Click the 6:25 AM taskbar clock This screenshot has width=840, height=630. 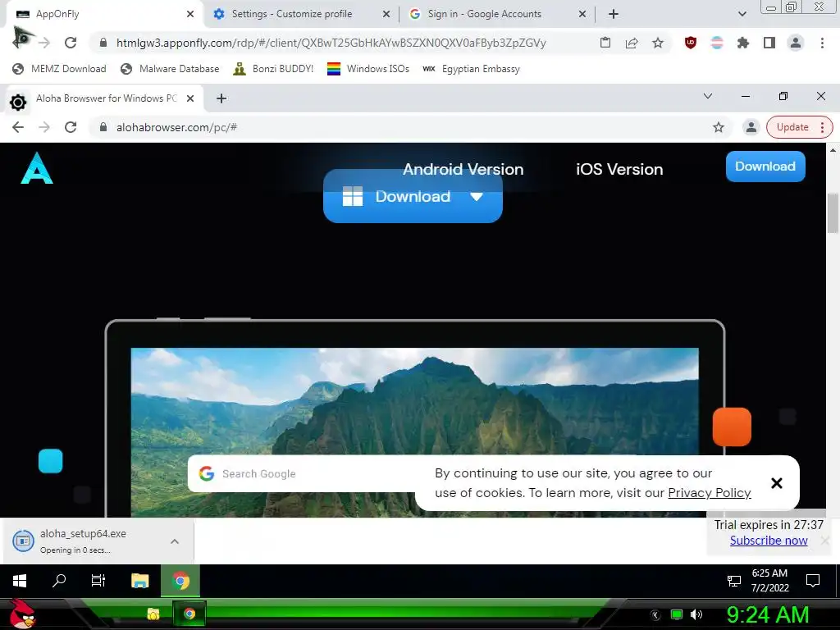(x=769, y=580)
